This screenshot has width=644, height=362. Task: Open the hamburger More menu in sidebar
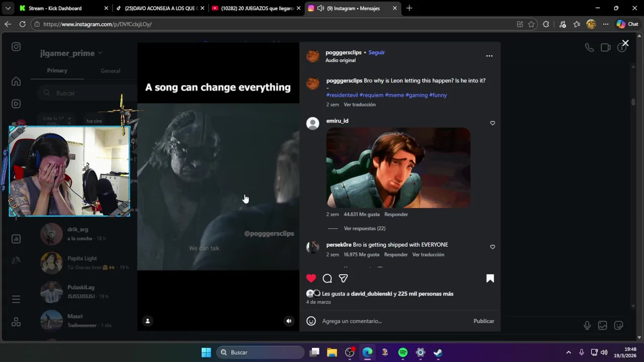[x=16, y=299]
